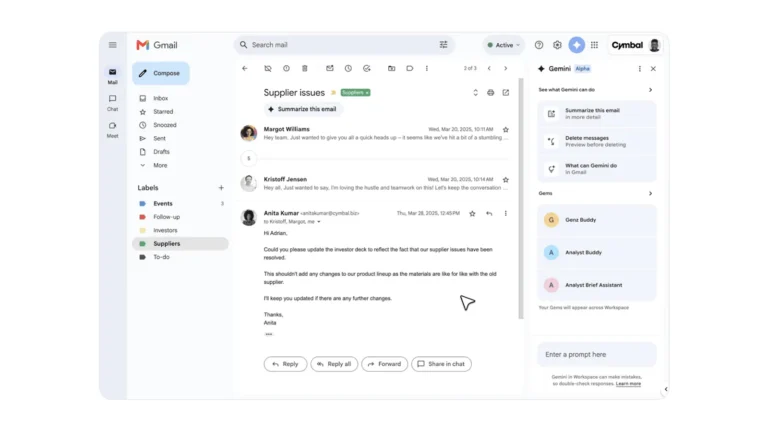Toggle the important marker next to subject
768x432 pixels.
[334, 93]
